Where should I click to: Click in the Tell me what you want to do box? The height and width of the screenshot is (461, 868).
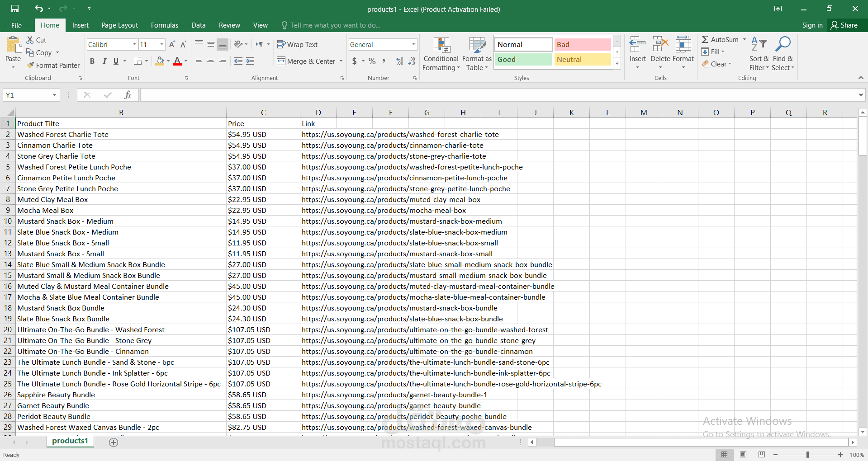(x=335, y=25)
